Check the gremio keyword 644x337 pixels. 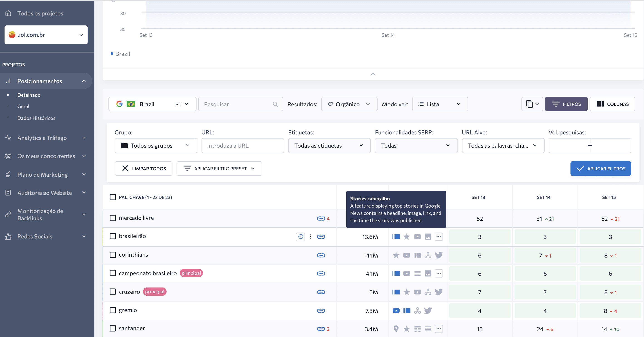coord(113,310)
